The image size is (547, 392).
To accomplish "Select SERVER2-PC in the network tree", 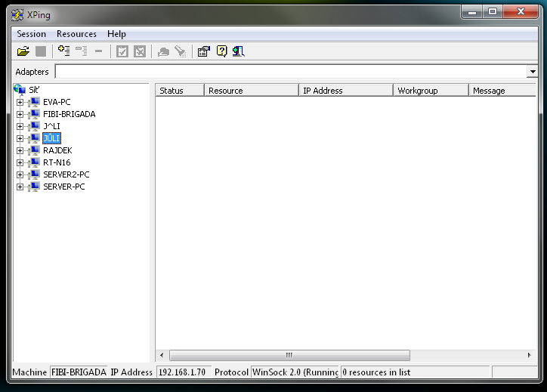I will [x=66, y=174].
